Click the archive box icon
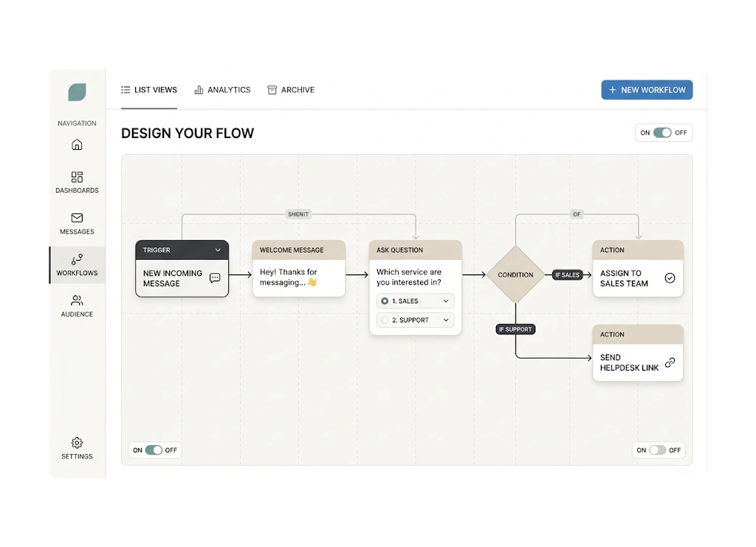 click(x=272, y=89)
